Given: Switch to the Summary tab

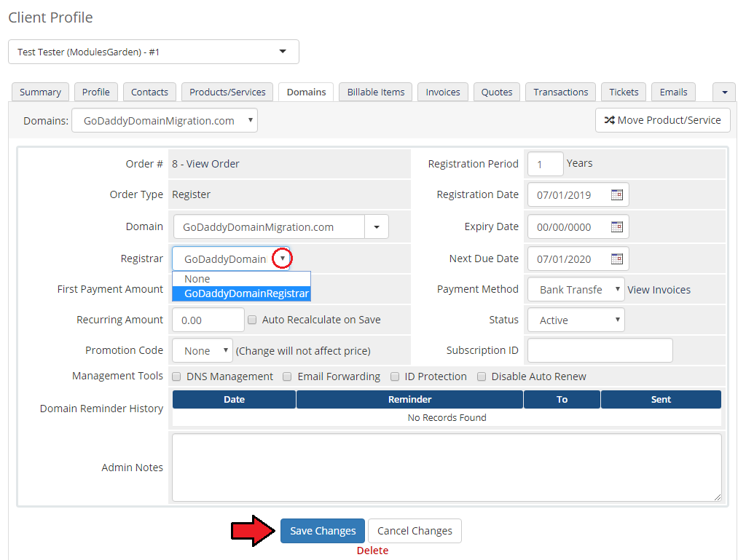Looking at the screenshot, I should pos(41,92).
